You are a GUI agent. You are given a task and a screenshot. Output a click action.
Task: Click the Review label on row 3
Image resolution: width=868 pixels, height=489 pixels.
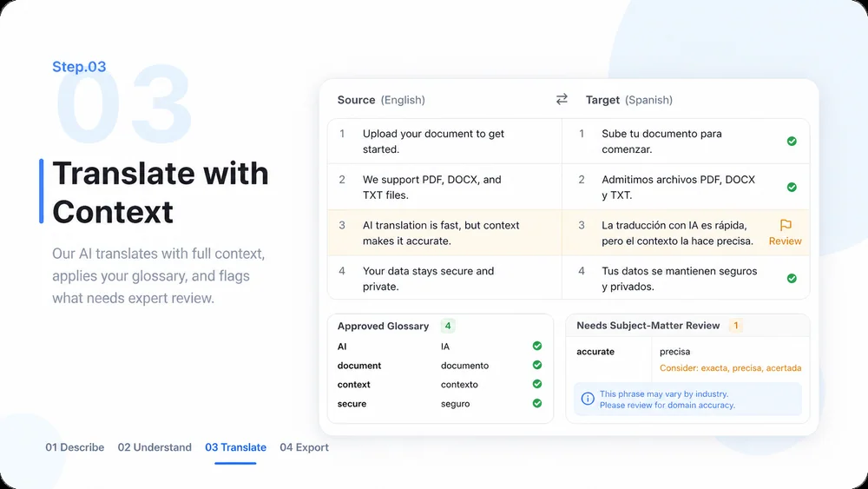(x=785, y=241)
